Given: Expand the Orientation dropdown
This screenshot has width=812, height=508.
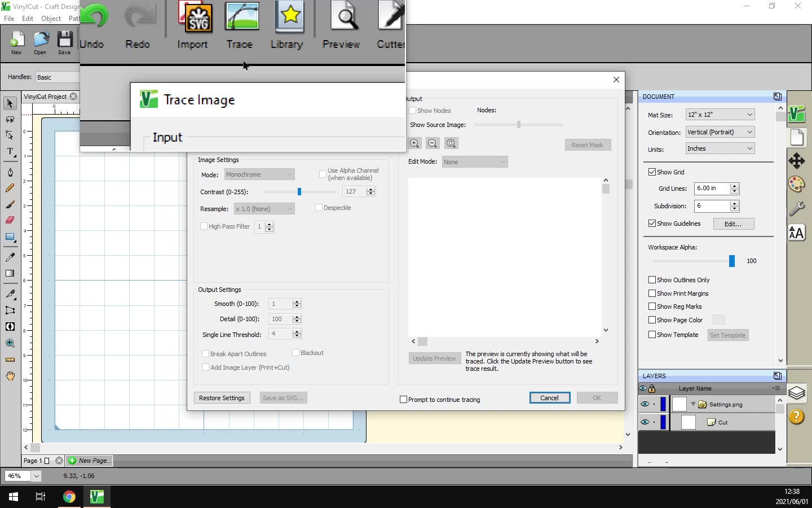Looking at the screenshot, I should (720, 132).
